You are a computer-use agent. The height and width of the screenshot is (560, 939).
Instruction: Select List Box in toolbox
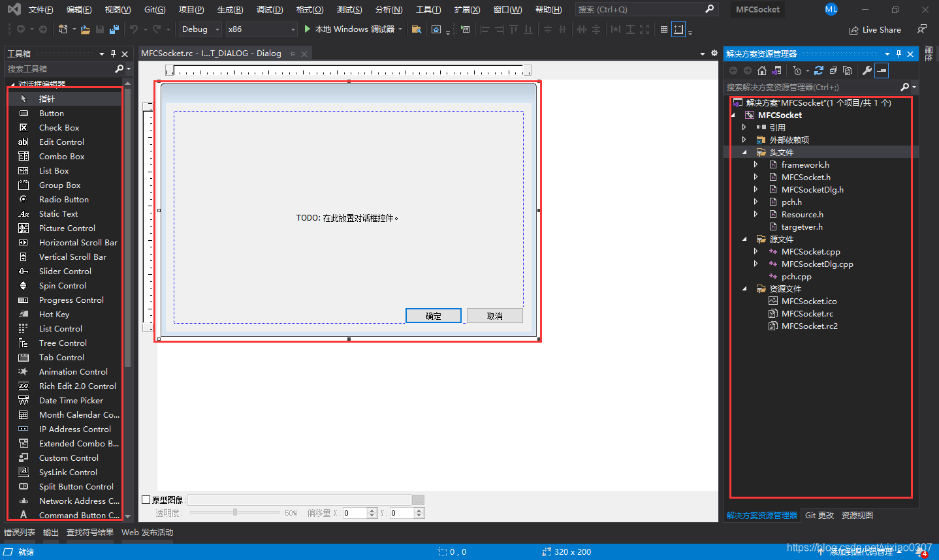tap(64, 170)
